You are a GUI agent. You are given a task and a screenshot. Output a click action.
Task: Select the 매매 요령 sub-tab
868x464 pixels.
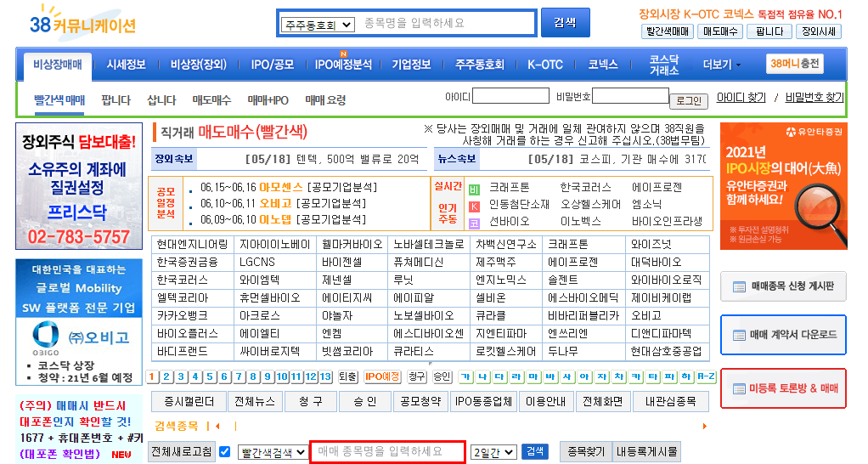[x=325, y=100]
